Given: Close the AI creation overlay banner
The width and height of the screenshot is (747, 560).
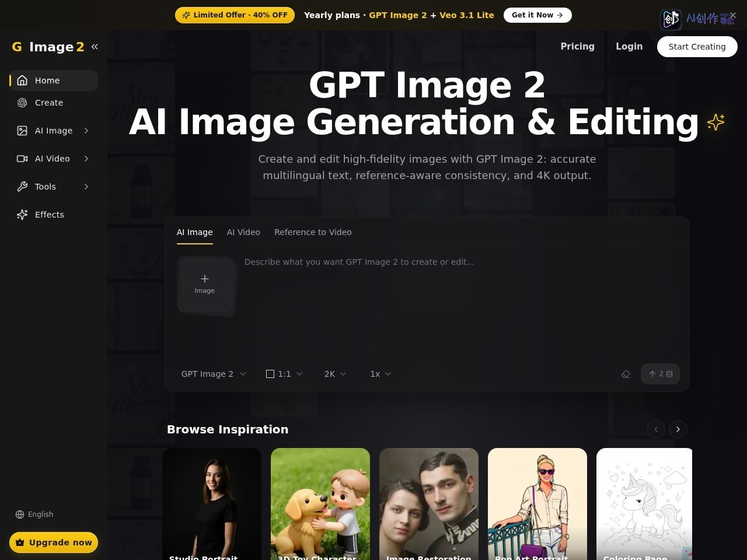Looking at the screenshot, I should (733, 15).
